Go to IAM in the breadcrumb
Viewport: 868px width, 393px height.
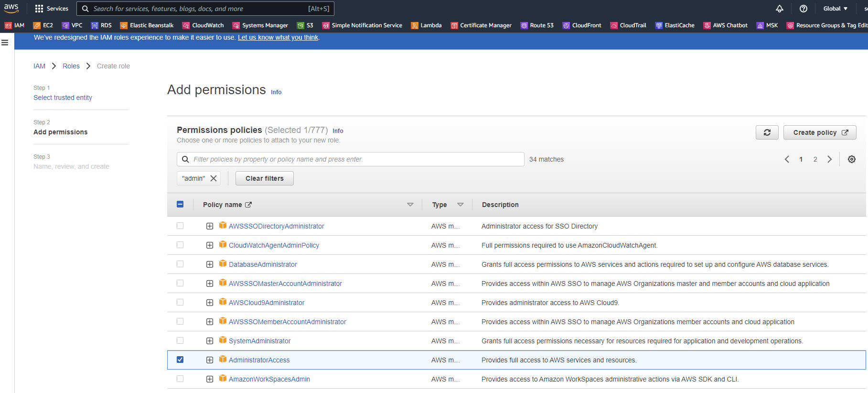(39, 66)
